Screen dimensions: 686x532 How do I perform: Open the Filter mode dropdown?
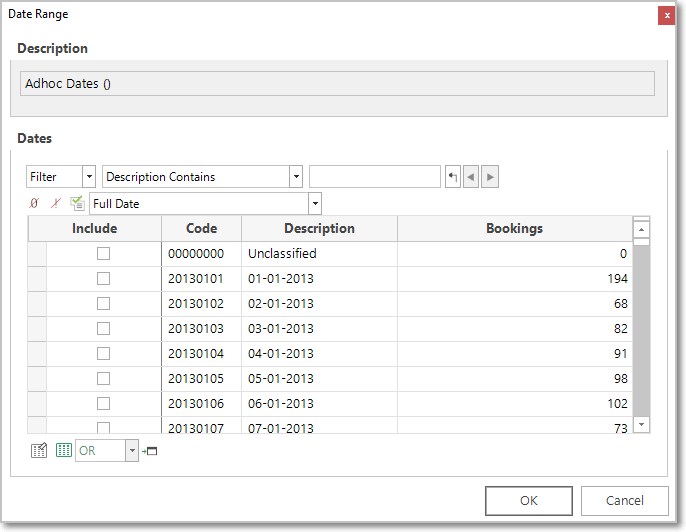89,177
